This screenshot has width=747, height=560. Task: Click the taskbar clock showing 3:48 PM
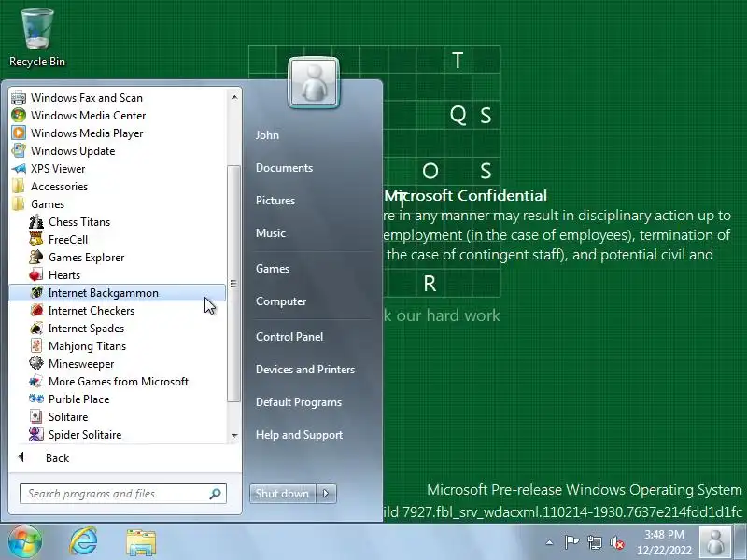point(664,542)
